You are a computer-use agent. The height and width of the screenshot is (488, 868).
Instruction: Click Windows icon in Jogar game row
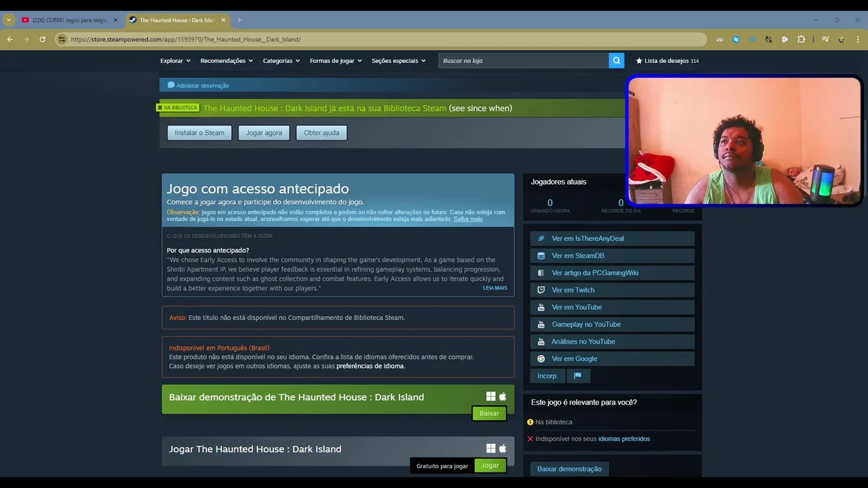pos(491,448)
